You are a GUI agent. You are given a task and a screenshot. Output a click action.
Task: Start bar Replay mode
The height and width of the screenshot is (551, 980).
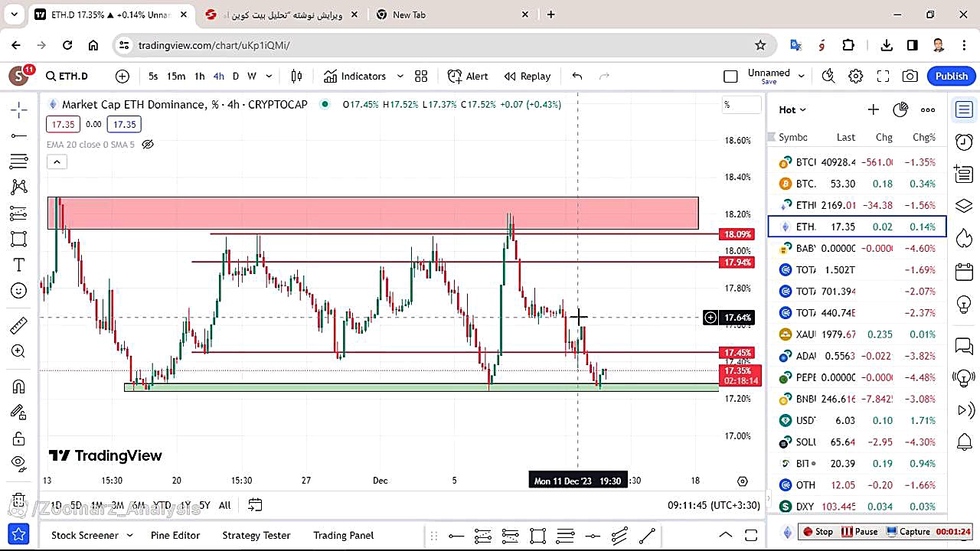pos(528,76)
